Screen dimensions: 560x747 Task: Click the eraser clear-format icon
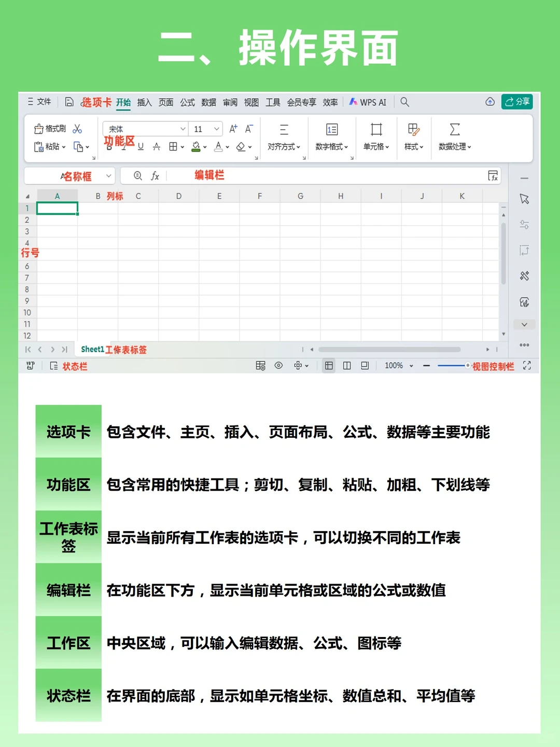241,147
